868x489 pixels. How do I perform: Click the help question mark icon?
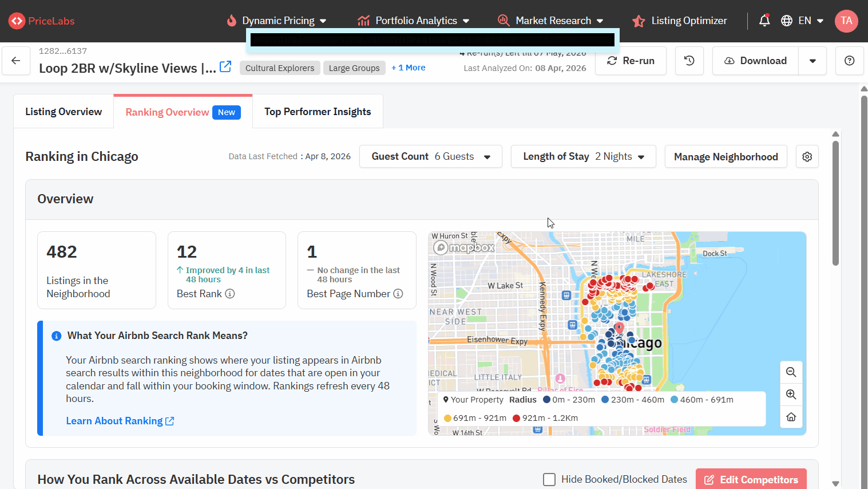pos(849,61)
